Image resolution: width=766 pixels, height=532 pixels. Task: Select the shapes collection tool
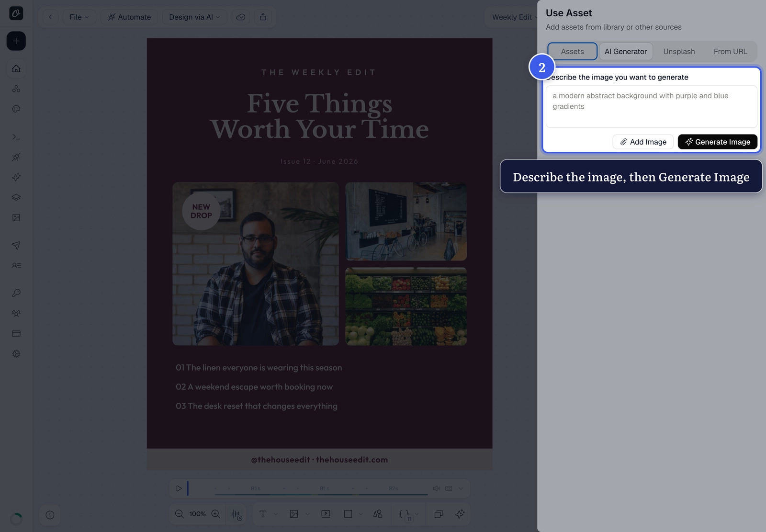click(x=378, y=514)
